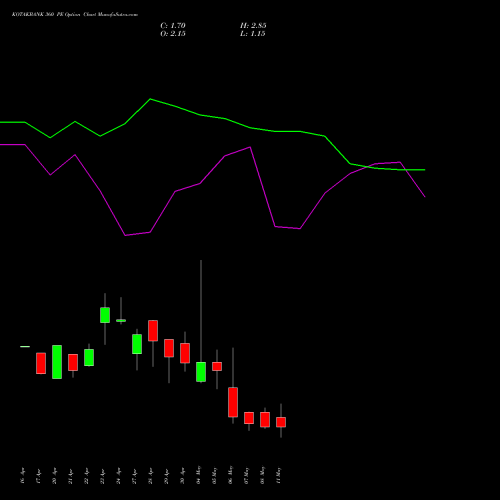Select the 21 Apr date label
The height and width of the screenshot is (500, 500).
[x=70, y=476]
